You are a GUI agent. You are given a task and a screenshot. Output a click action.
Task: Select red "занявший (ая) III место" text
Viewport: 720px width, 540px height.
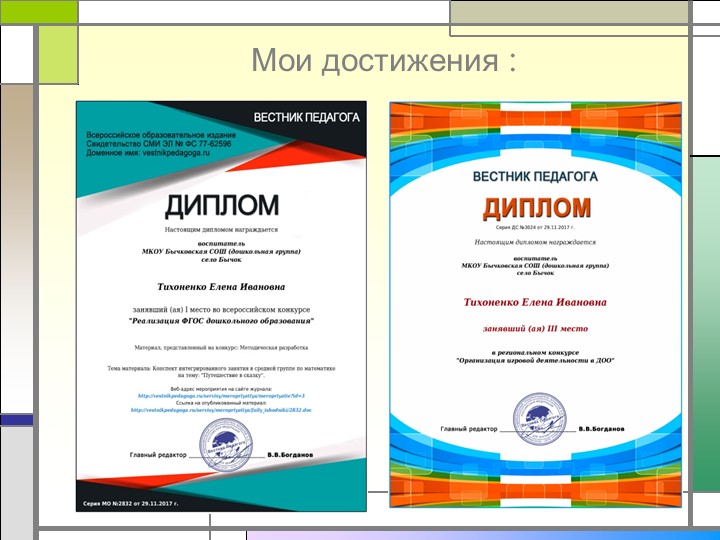coord(535,329)
